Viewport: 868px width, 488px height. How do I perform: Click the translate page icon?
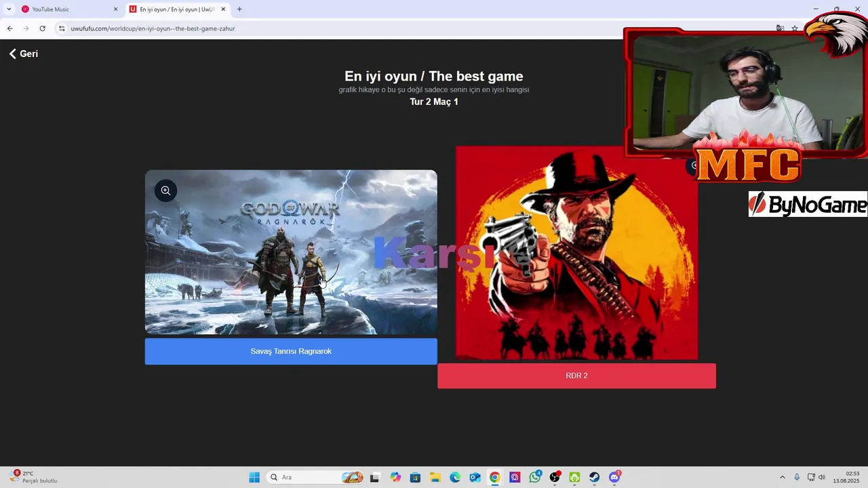pos(780,28)
